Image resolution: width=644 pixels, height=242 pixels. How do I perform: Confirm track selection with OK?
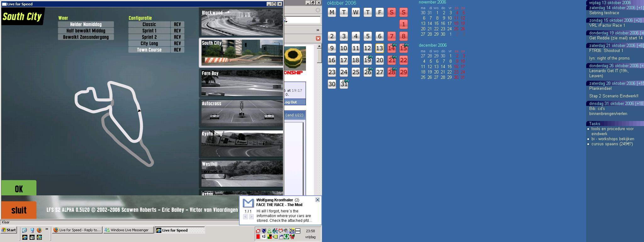click(19, 188)
